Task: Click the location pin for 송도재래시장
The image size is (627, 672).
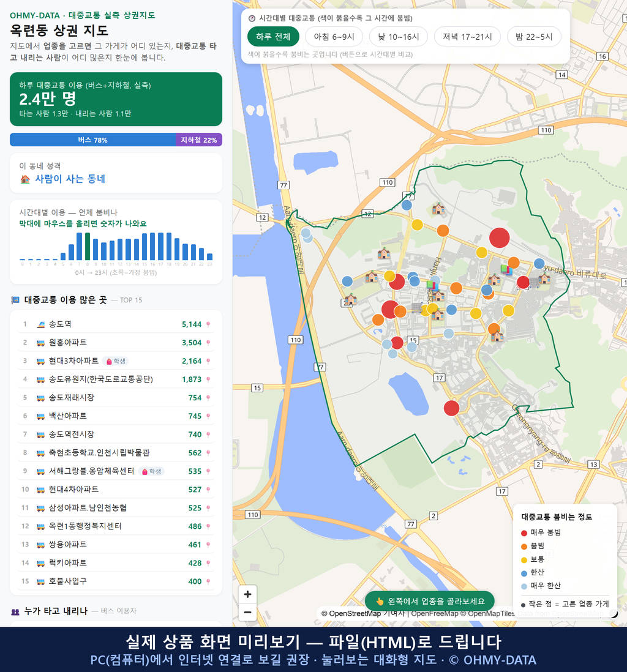Action: click(x=208, y=398)
